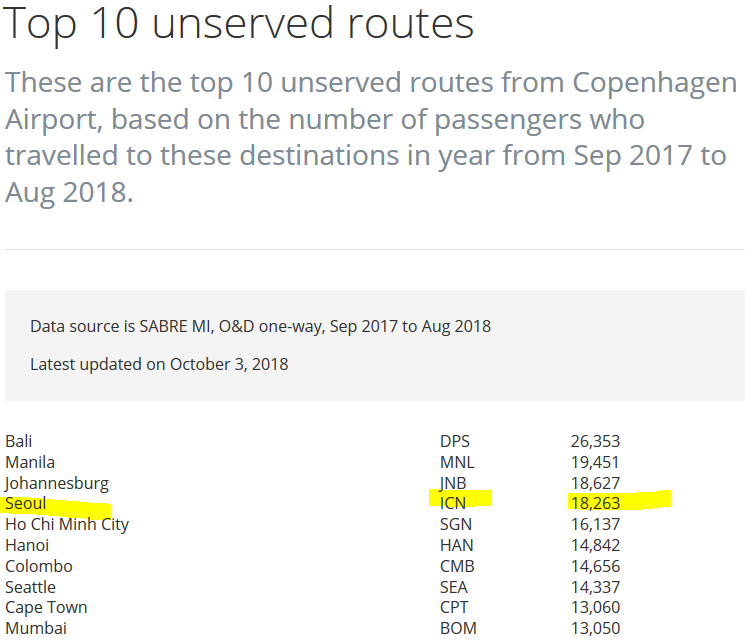752x644 pixels.
Task: Select the Ho Chi Minh City entry
Action: [67, 524]
